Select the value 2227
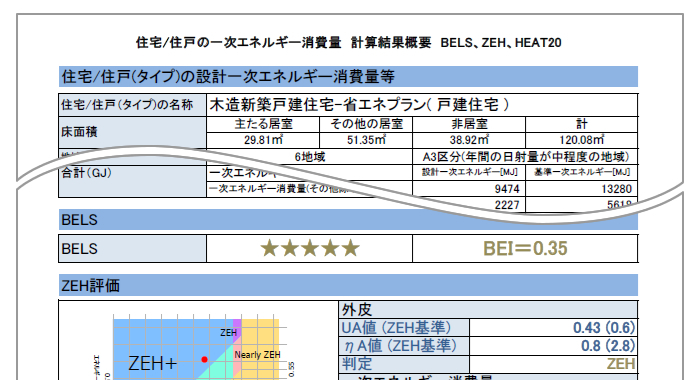This screenshot has width=700, height=380. pos(507,205)
